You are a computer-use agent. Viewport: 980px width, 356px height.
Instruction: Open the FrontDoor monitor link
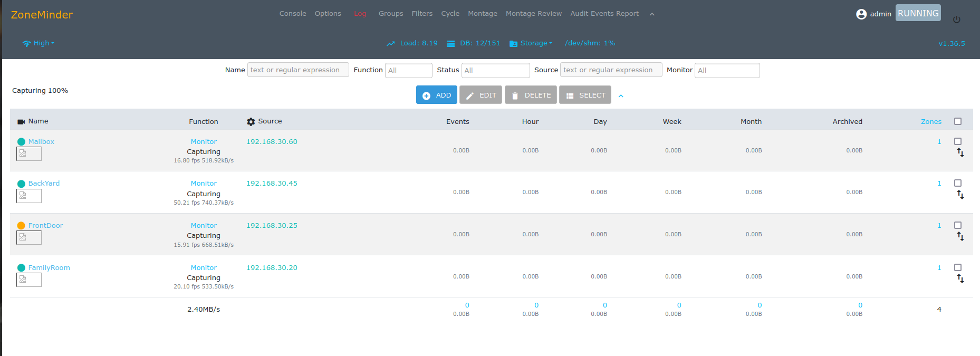tap(45, 226)
